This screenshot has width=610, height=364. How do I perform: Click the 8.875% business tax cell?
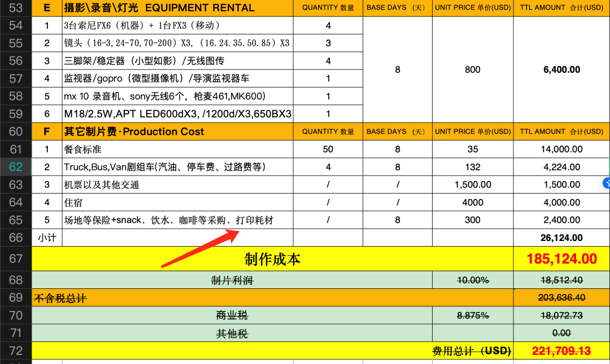point(472,316)
